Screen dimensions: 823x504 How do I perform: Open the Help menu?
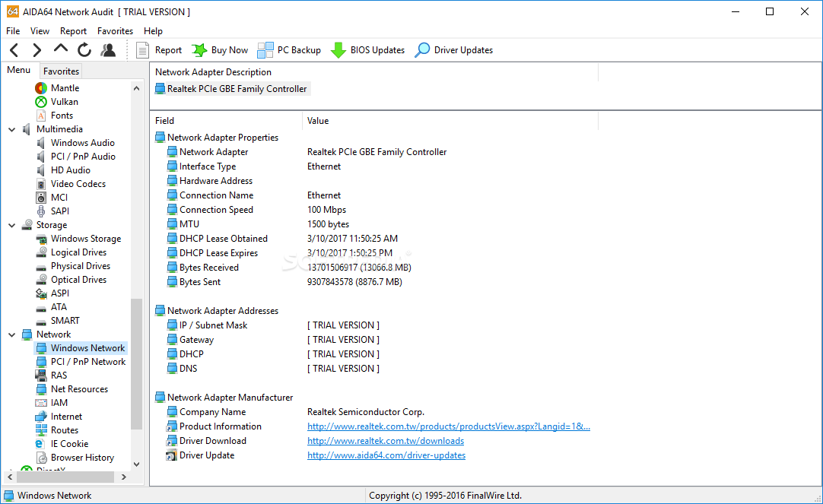pyautogui.click(x=153, y=31)
